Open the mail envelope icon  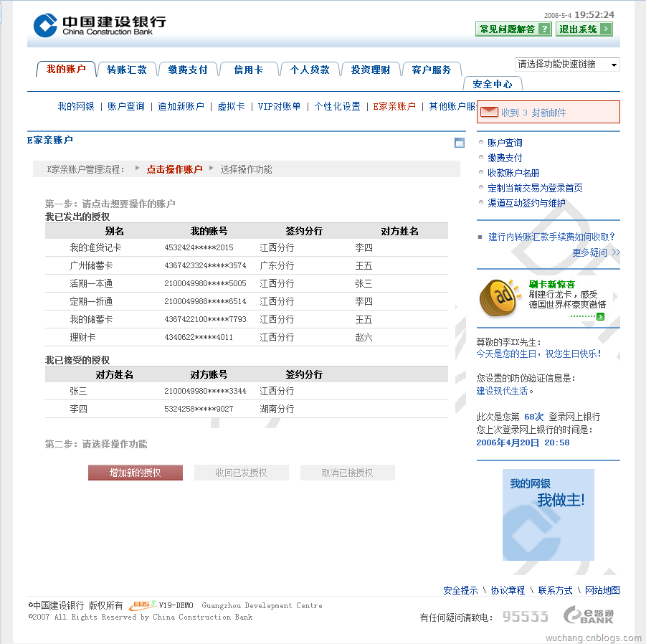[x=489, y=112]
